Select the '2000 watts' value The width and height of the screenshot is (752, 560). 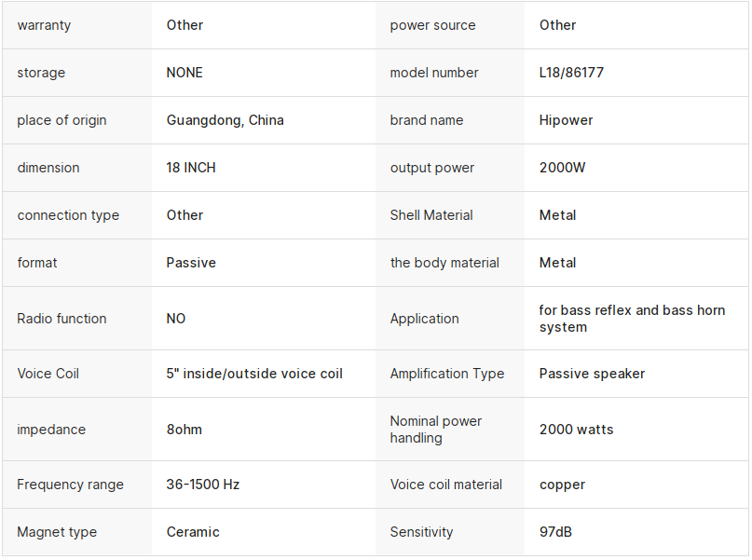click(x=576, y=430)
